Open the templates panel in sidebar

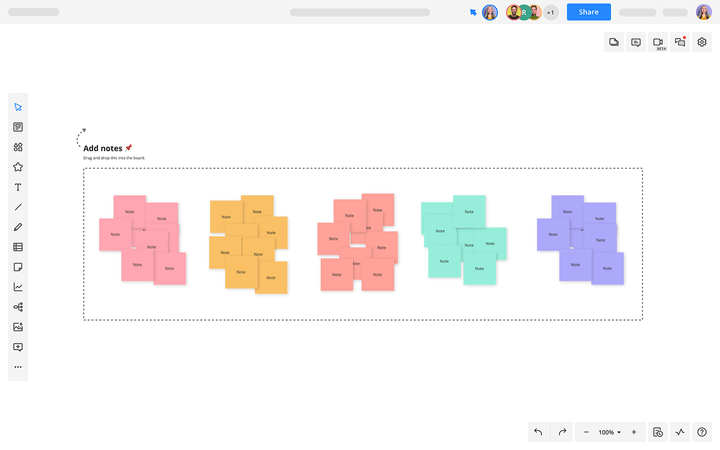(x=18, y=127)
